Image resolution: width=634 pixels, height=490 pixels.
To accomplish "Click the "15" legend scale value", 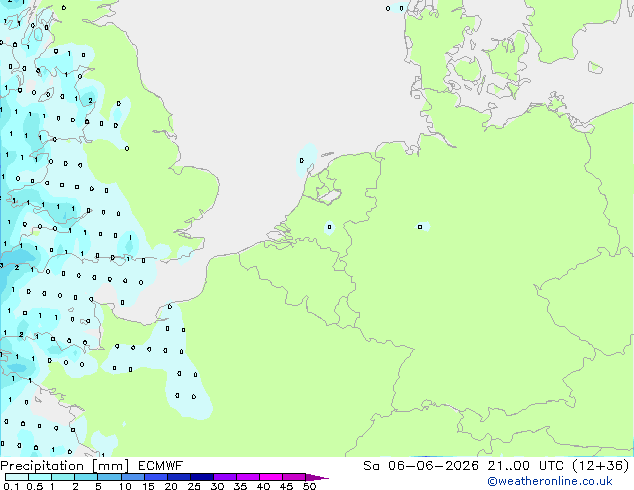I will (x=148, y=486).
